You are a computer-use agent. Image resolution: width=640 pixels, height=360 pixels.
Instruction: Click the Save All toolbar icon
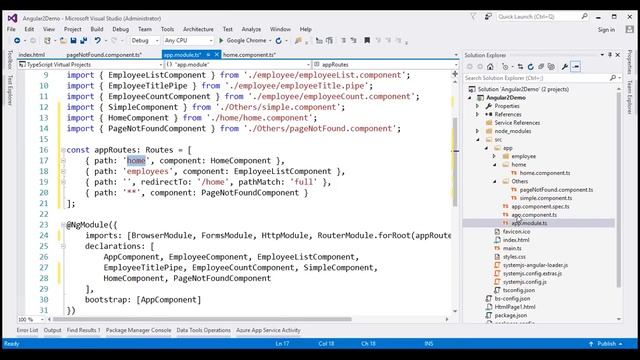pyautogui.click(x=84, y=40)
